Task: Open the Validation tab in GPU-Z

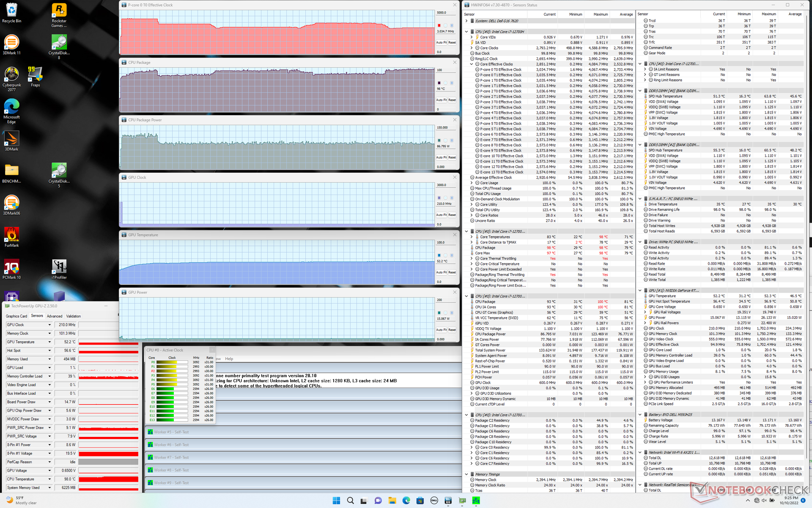Action: coord(73,316)
